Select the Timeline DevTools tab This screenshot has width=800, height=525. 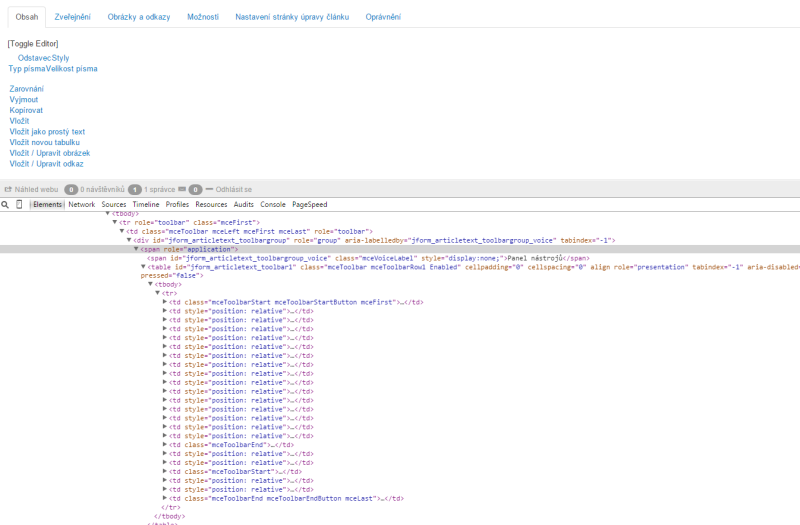point(146,205)
